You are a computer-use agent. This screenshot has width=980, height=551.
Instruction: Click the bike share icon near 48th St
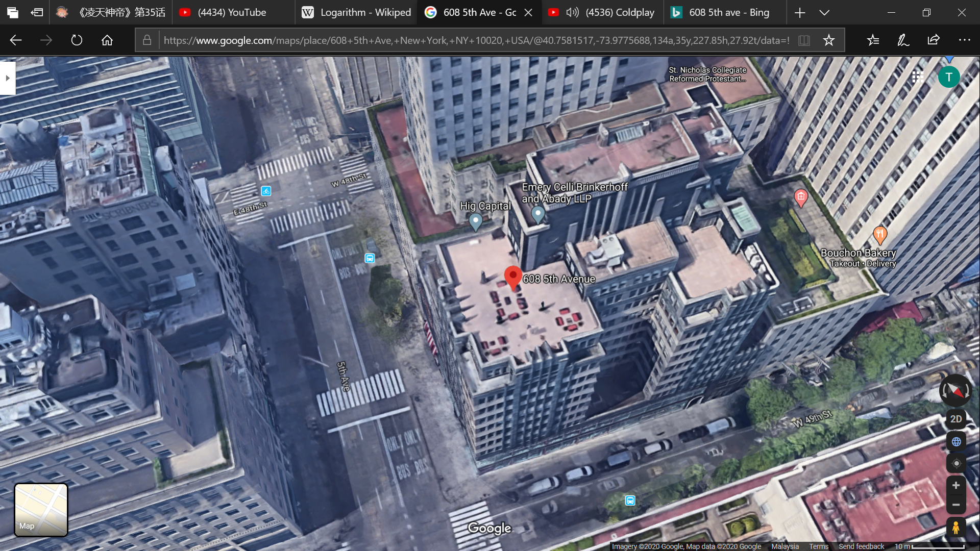(266, 191)
